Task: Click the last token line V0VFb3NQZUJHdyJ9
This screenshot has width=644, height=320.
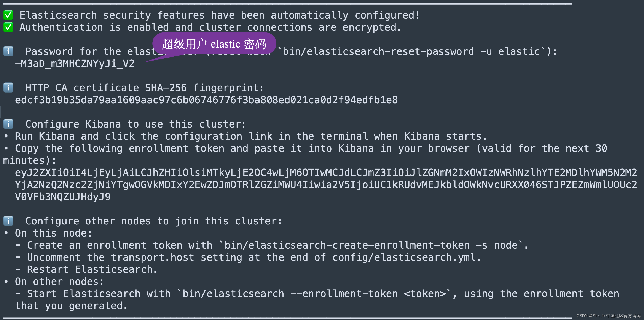Action: [x=63, y=197]
